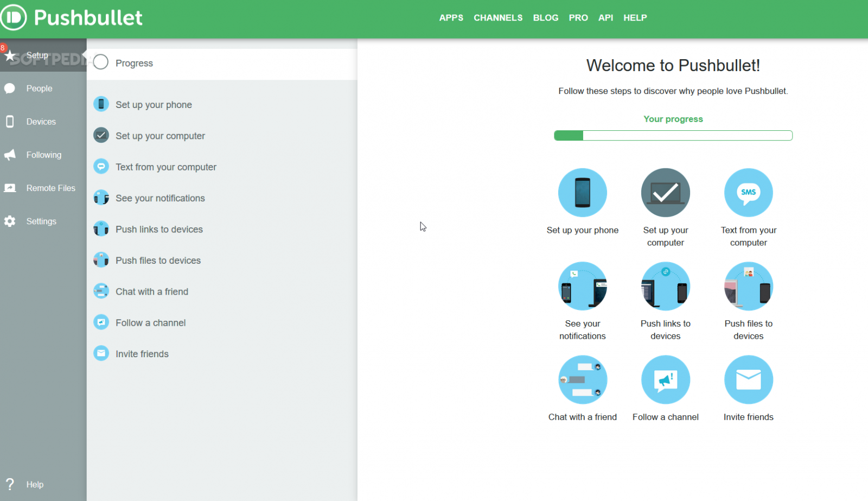
Task: Click the large Push files to devices icon
Action: pyautogui.click(x=749, y=286)
